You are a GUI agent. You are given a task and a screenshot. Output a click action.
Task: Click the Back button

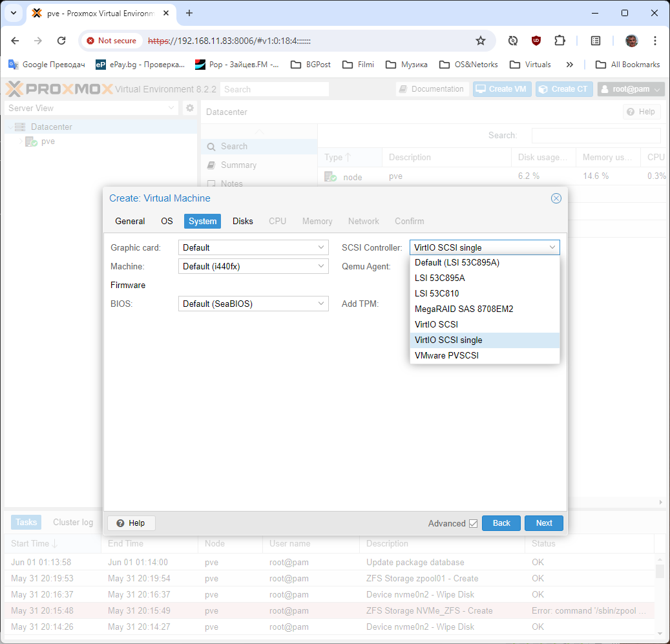(501, 523)
